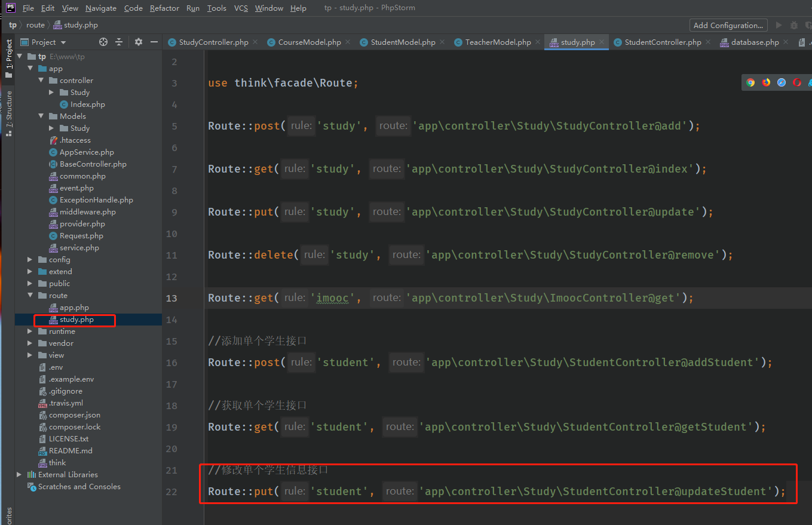
Task: Open the Refactor menu
Action: 164,8
